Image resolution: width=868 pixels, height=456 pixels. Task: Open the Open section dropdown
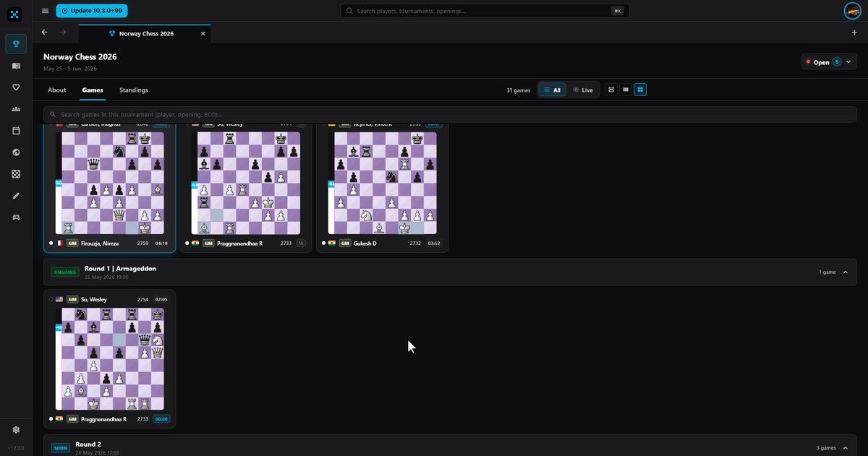tap(829, 62)
